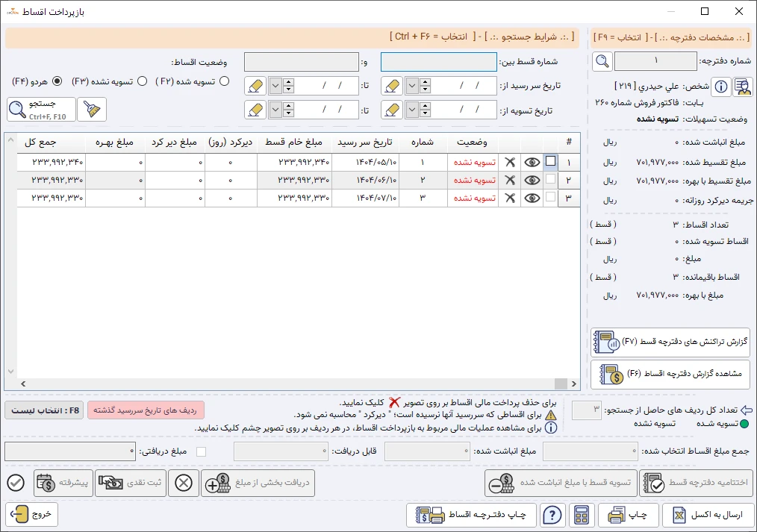Delete installment row 1 using the X icon
The height and width of the screenshot is (532, 757).
point(509,161)
